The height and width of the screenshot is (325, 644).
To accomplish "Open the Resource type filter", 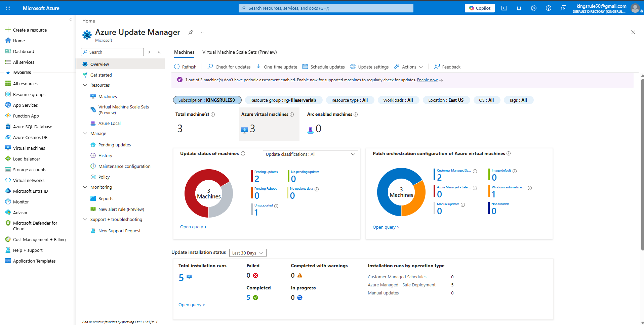I will (x=350, y=100).
